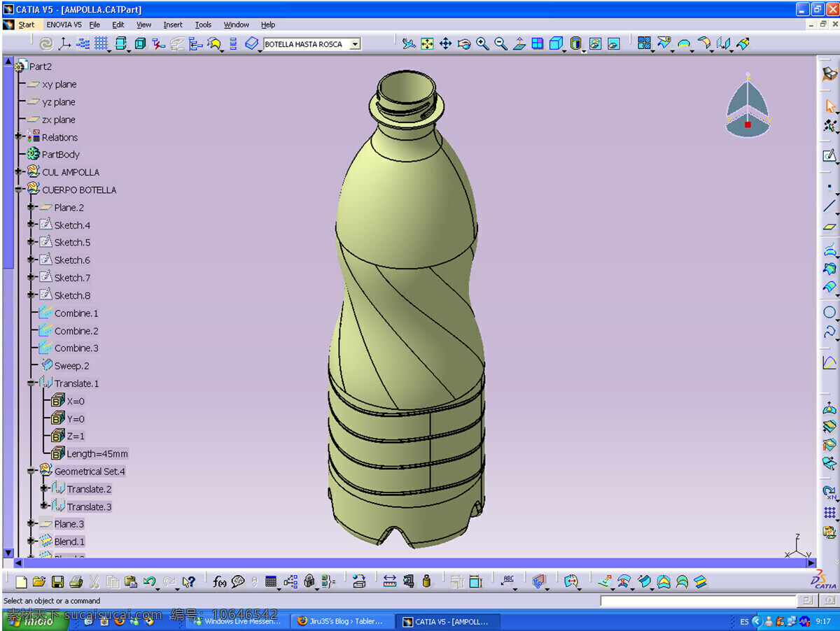
Task: Click the Undo arrow icon
Action: pyautogui.click(x=150, y=581)
